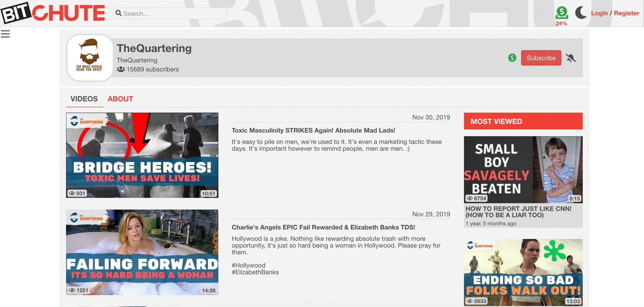The height and width of the screenshot is (307, 644).
Task: Click the 24% funding percentage text
Action: 561,23
